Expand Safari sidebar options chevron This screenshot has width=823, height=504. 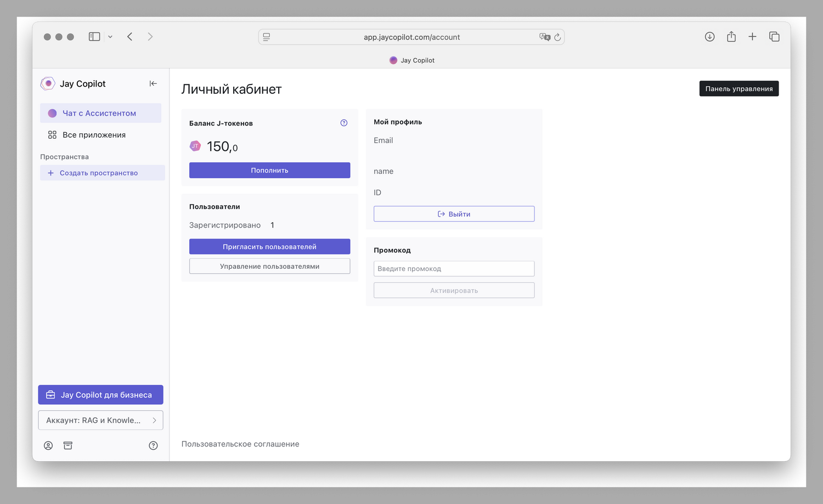click(110, 37)
